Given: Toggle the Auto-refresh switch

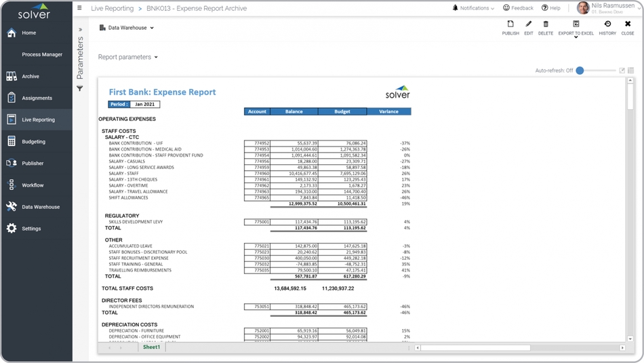Looking at the screenshot, I should click(x=581, y=71).
